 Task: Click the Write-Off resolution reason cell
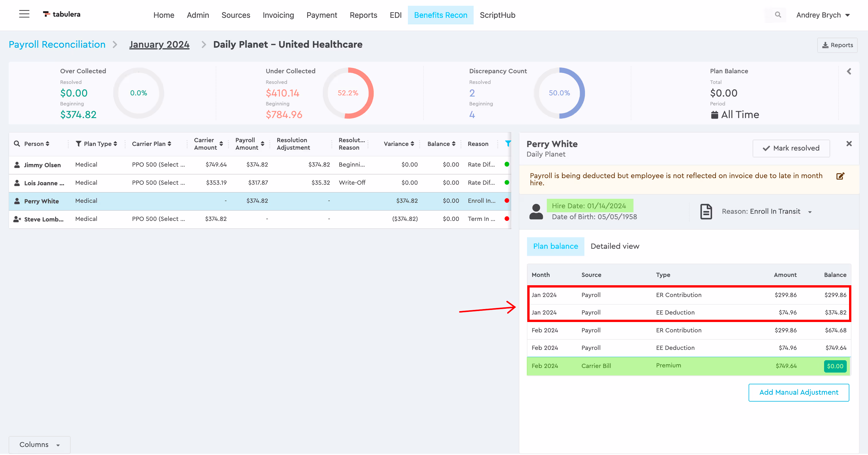pos(352,182)
